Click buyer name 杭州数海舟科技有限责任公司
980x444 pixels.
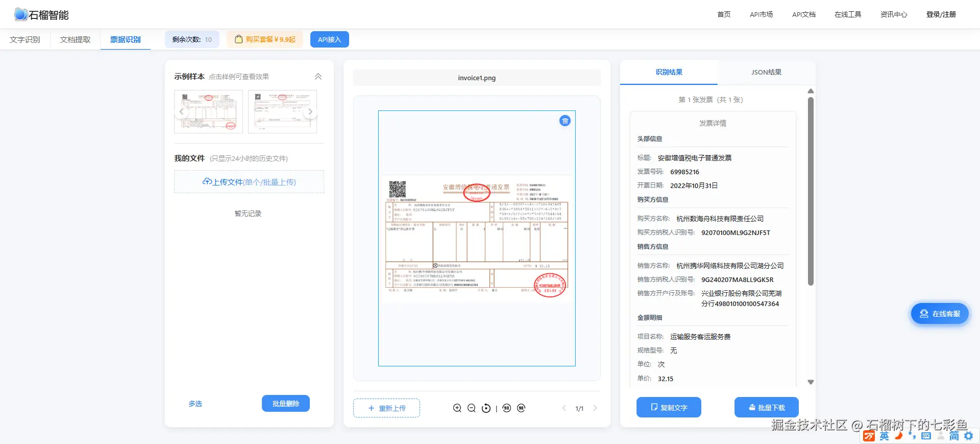point(720,219)
